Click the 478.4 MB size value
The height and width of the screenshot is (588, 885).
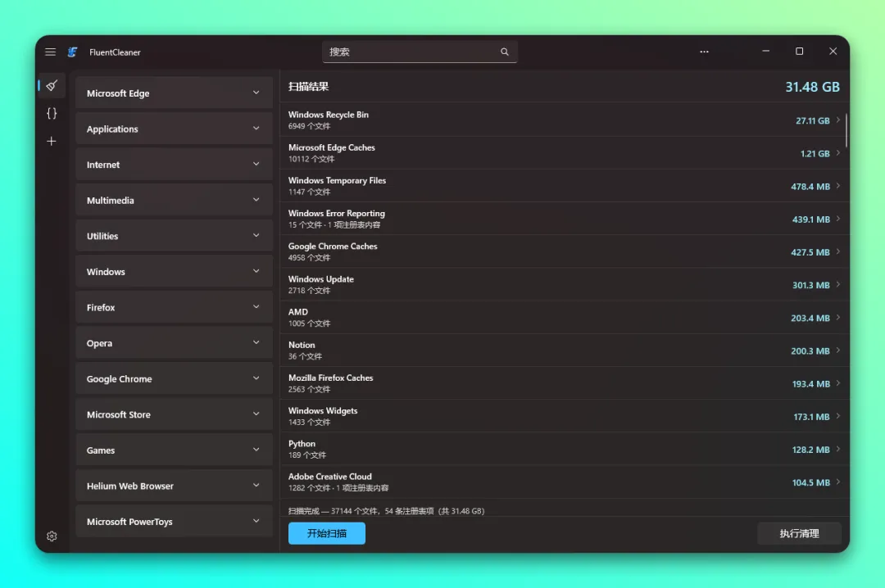810,186
